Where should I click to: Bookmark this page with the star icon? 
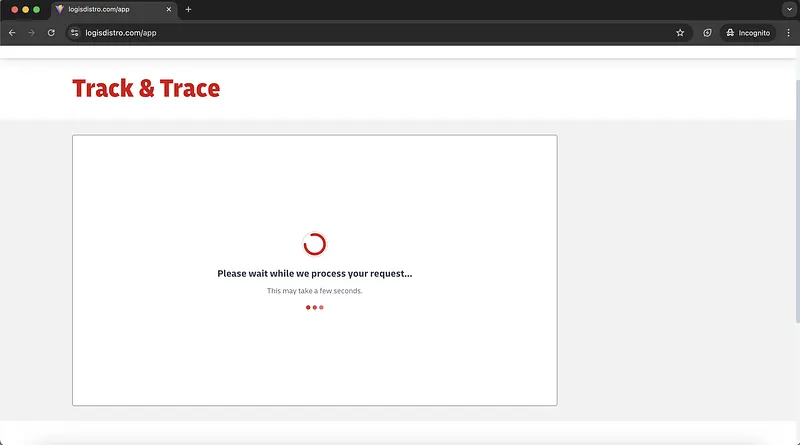point(680,33)
